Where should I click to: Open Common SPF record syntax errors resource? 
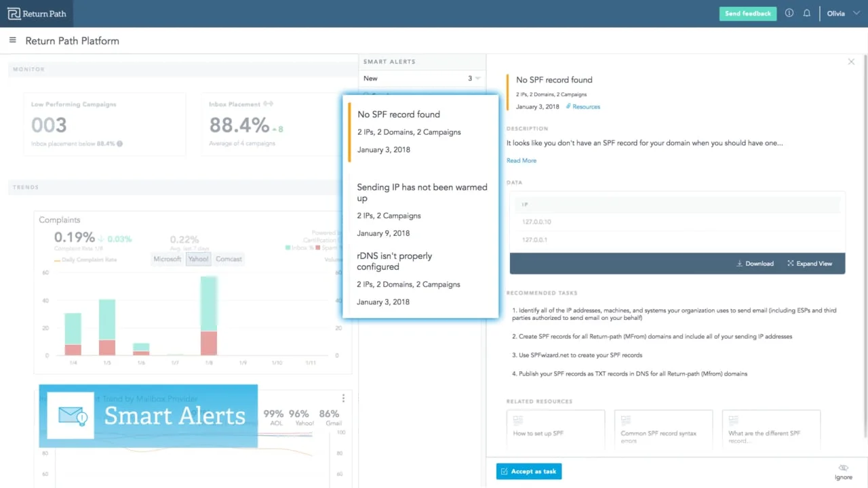coord(663,428)
